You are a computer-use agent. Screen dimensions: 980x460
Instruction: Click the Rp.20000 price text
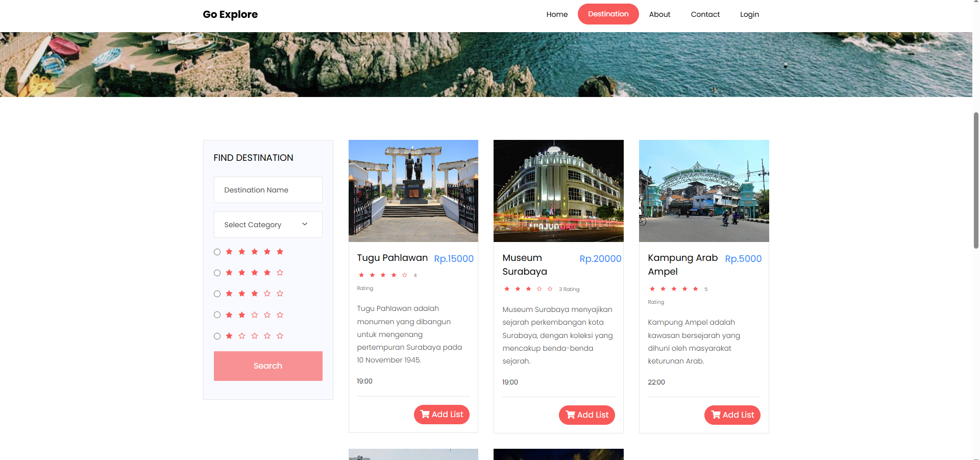(600, 259)
